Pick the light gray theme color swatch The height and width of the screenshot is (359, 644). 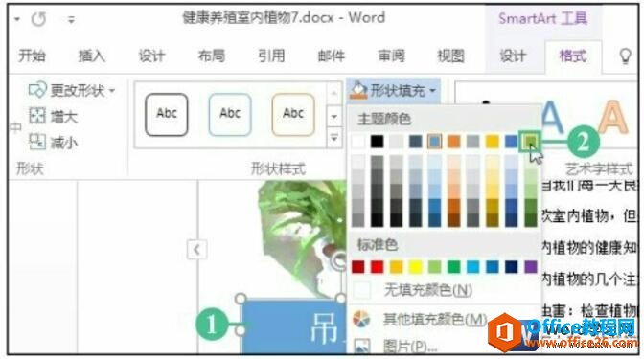point(397,142)
